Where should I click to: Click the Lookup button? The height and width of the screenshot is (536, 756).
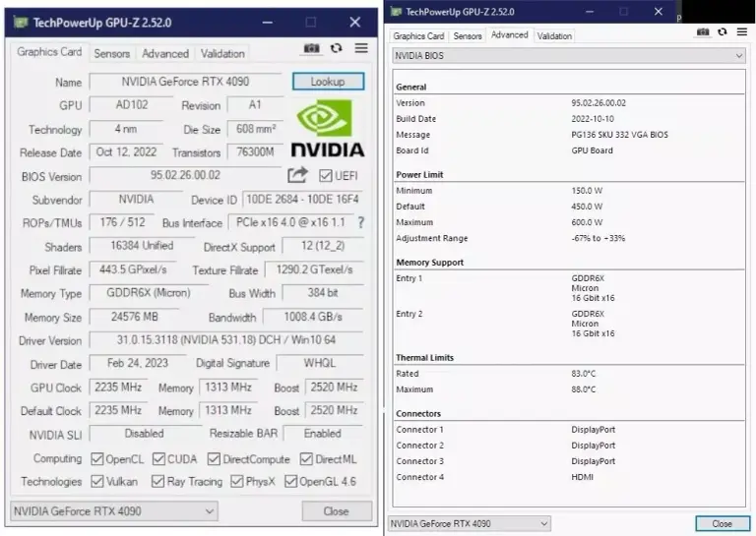tap(329, 82)
